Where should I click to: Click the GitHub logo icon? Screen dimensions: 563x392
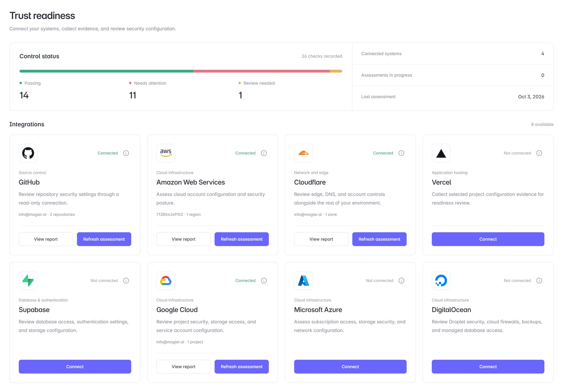(x=28, y=153)
